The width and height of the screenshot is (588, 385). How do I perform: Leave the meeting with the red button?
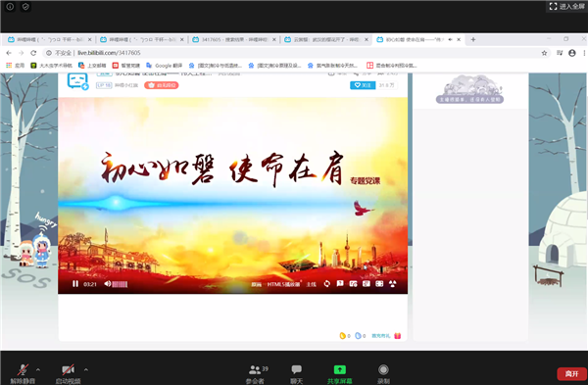tap(572, 374)
